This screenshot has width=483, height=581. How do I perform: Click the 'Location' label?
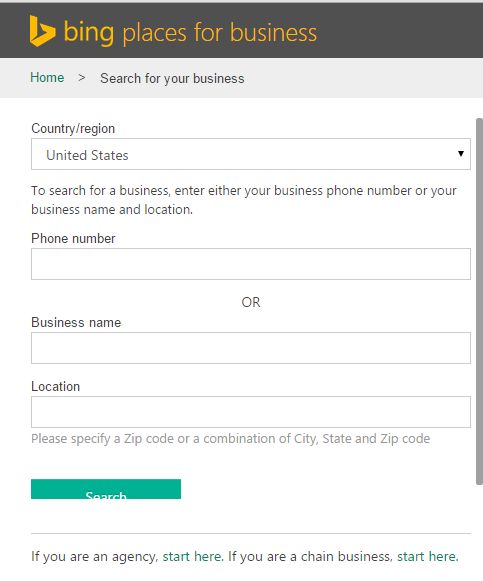pyautogui.click(x=56, y=386)
